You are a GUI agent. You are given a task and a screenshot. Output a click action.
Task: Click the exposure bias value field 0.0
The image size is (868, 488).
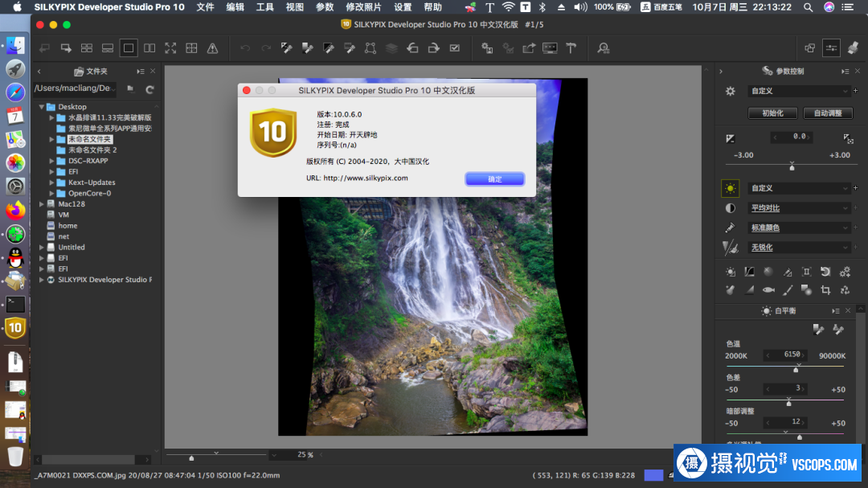[792, 136]
